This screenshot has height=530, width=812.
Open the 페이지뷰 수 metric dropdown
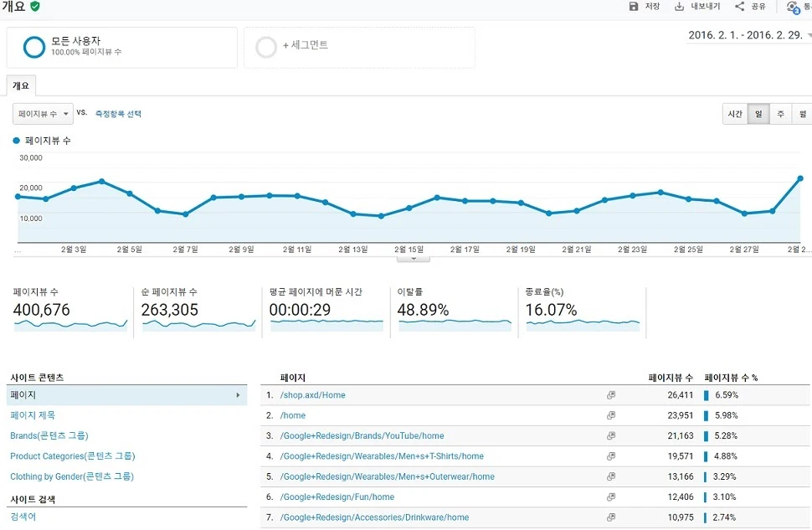43,114
